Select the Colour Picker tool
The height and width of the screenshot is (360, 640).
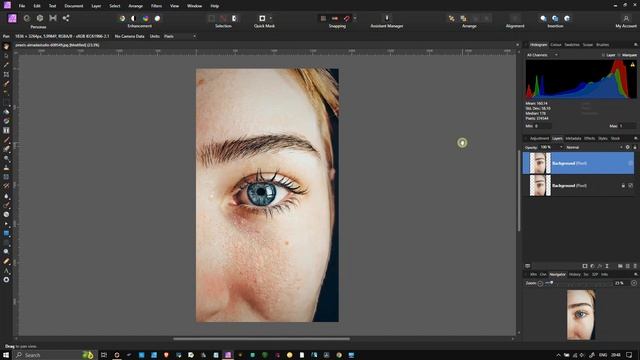pos(6,65)
